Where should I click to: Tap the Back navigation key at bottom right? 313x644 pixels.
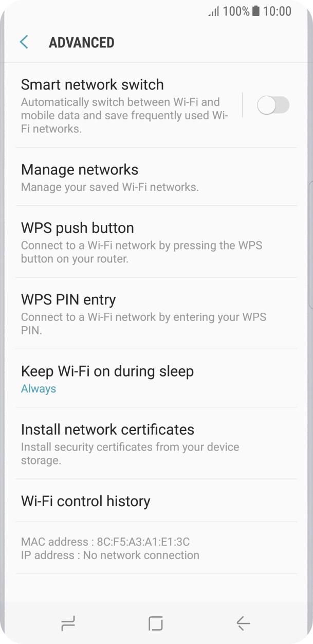tap(243, 623)
